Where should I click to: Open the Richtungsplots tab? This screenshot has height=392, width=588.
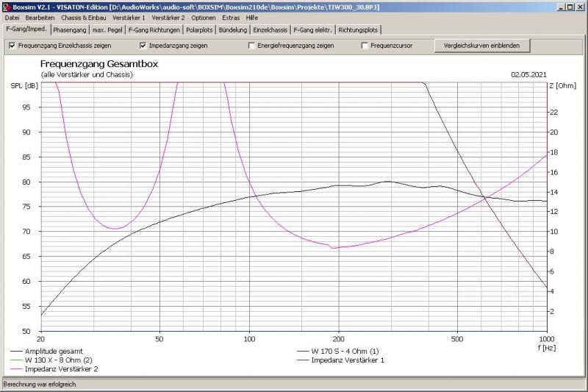pos(359,30)
